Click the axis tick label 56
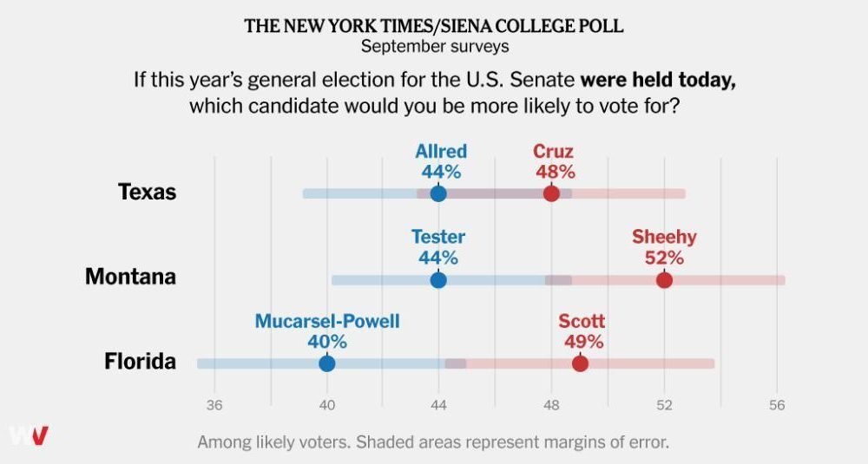868x464 pixels. click(x=777, y=405)
